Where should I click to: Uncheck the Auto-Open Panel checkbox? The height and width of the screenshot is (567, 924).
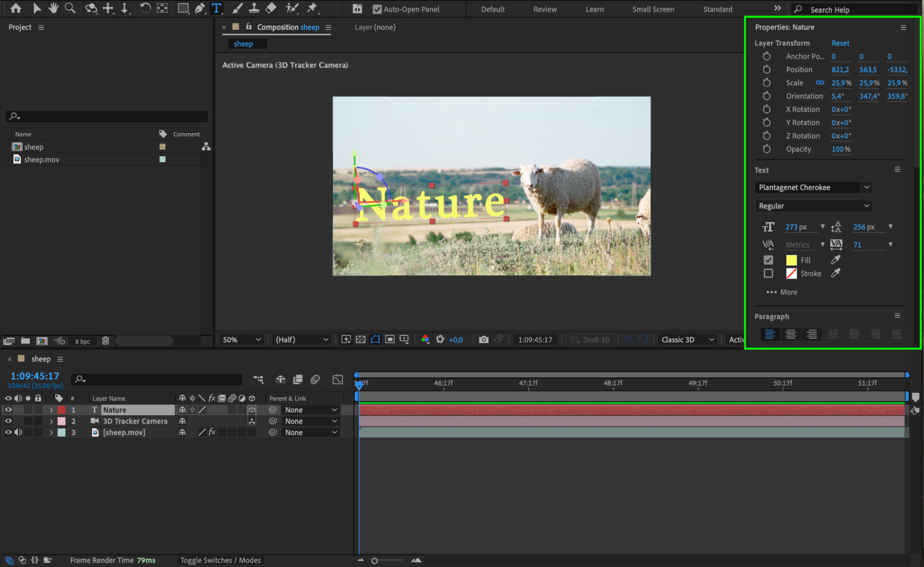(377, 9)
